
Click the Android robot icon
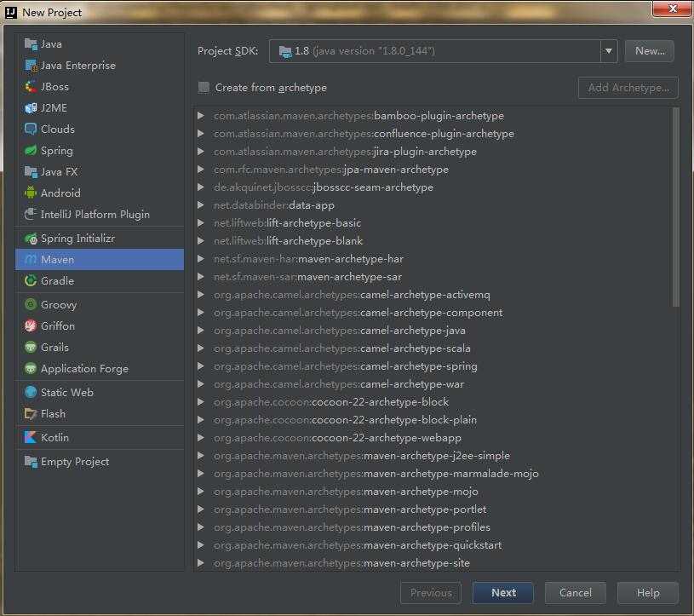click(x=31, y=193)
